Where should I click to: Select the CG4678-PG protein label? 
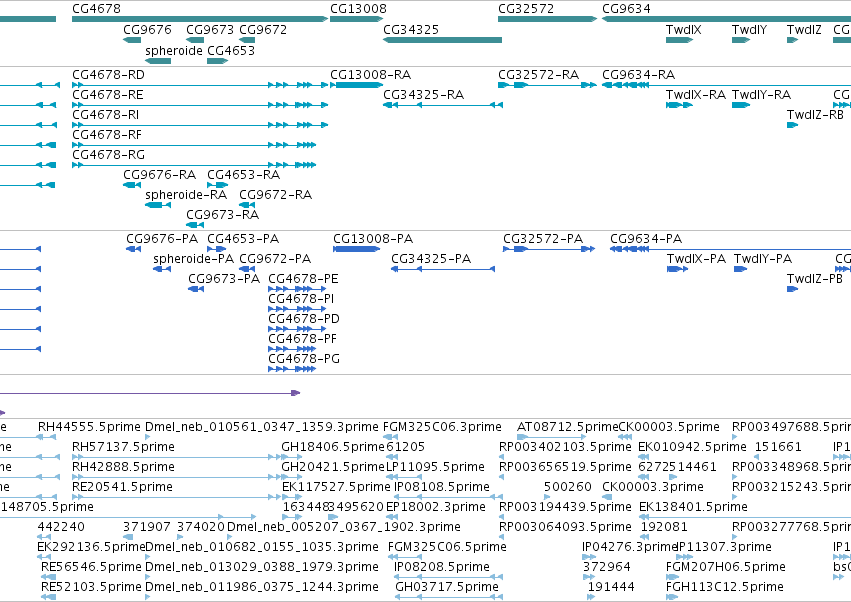point(303,359)
